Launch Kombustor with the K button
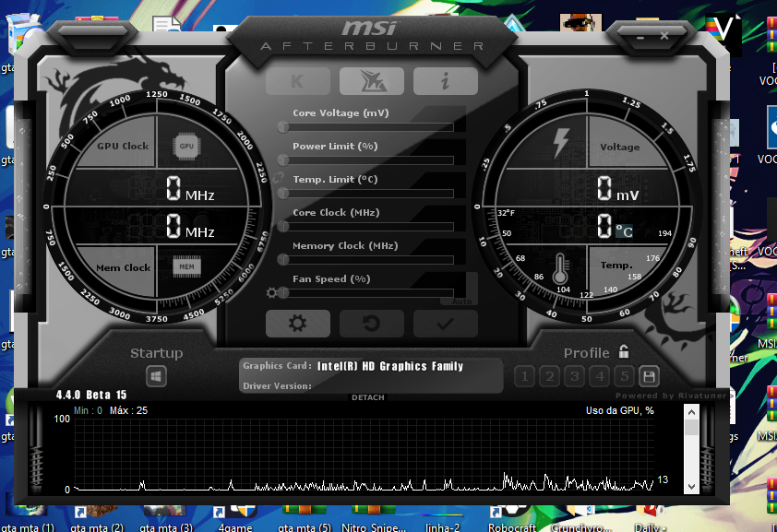777x532 pixels. pyautogui.click(x=298, y=80)
